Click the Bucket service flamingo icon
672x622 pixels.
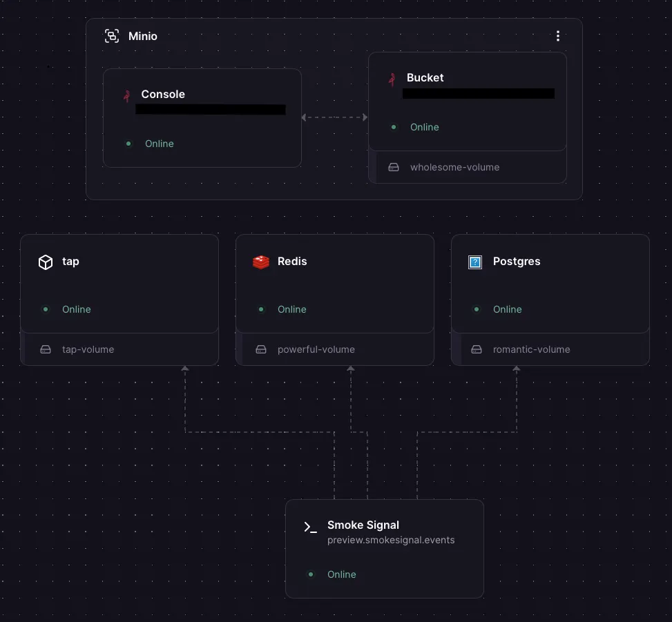[x=392, y=79]
